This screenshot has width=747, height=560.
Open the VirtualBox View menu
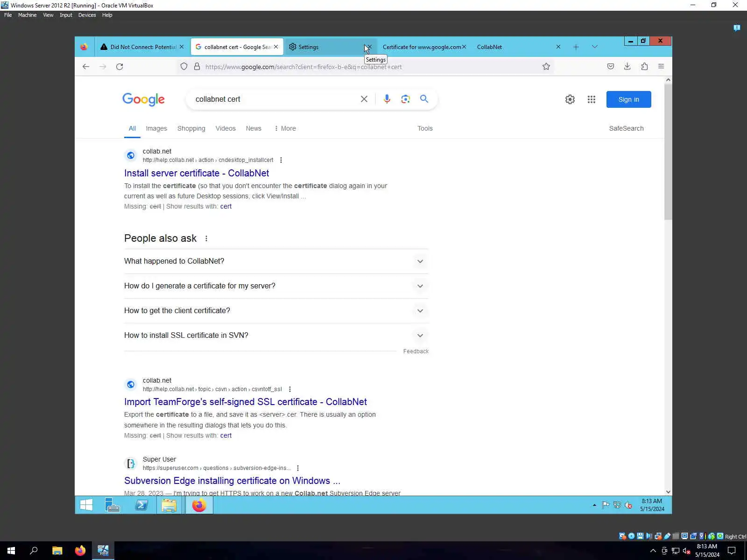pos(48,15)
